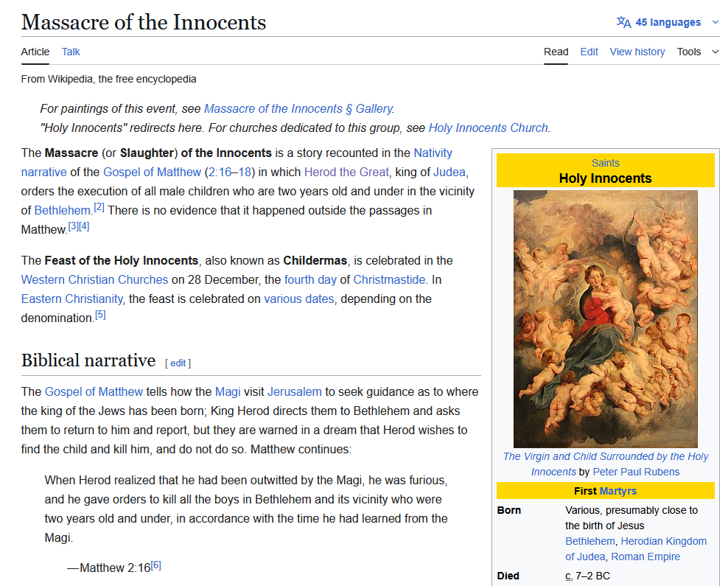The image size is (728, 586).
Task: Open the Eastern Christianity link
Action: (71, 299)
